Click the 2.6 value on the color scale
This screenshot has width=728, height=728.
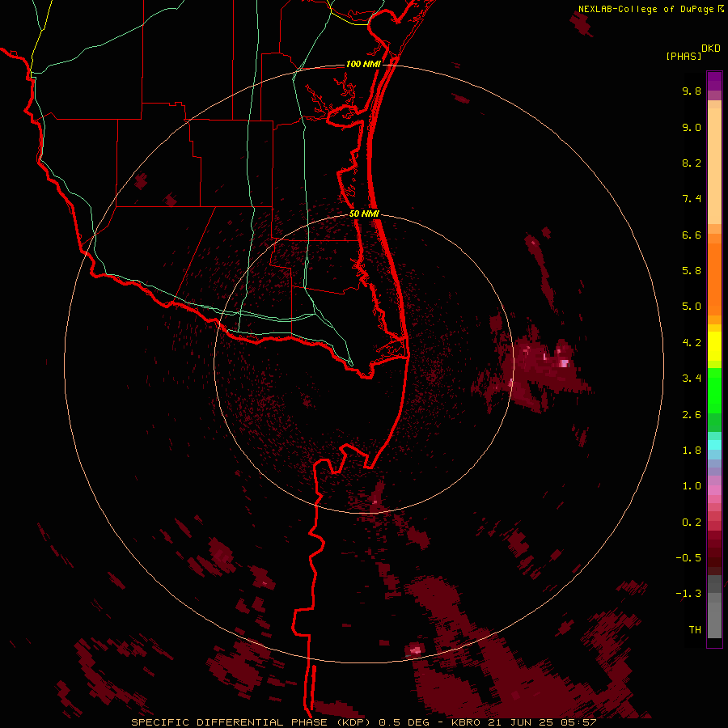[x=692, y=415]
